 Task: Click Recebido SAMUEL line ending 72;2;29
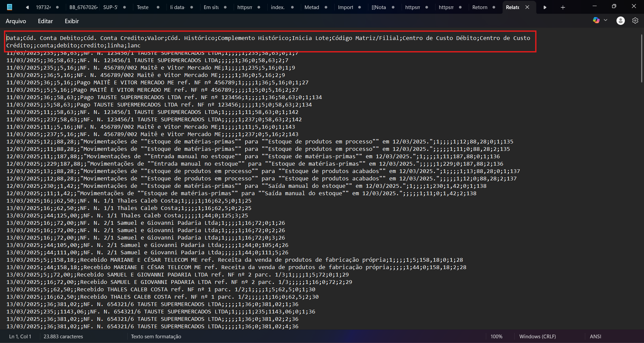pos(179,282)
